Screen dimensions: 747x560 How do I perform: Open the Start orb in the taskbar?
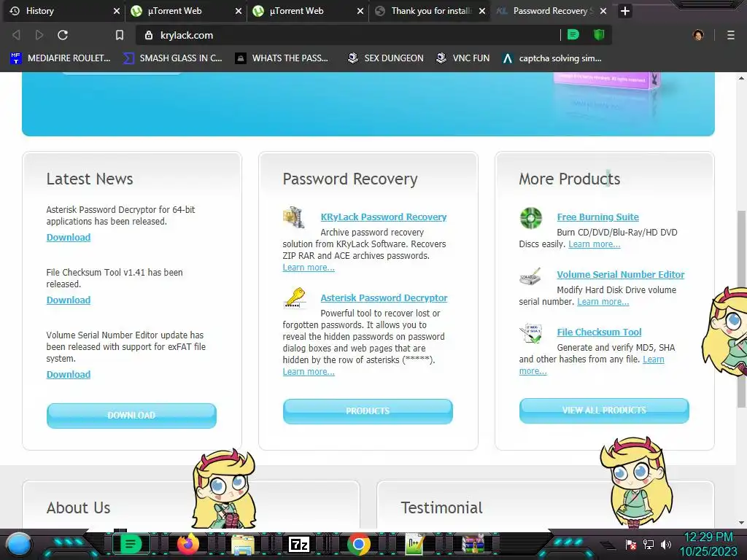click(x=19, y=544)
